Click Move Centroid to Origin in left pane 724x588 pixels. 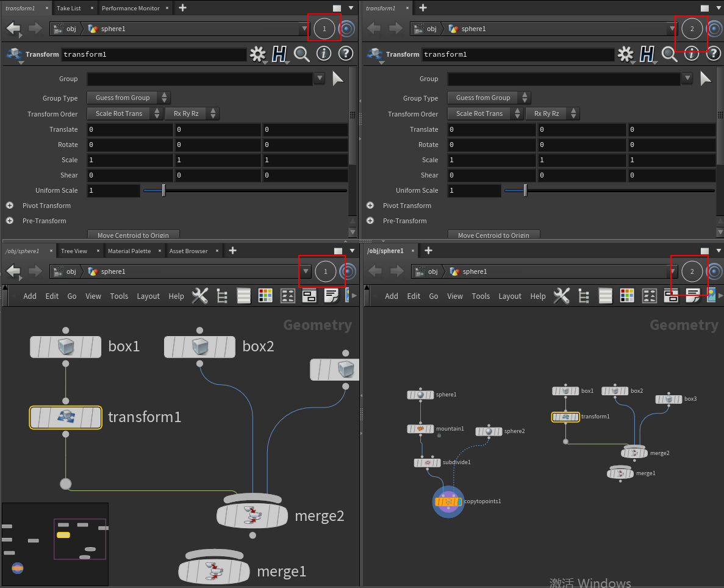133,235
